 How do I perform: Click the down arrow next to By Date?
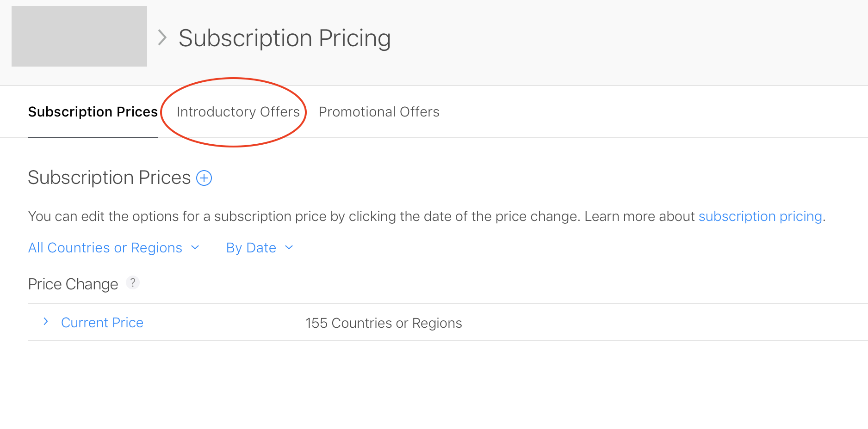[x=289, y=247]
